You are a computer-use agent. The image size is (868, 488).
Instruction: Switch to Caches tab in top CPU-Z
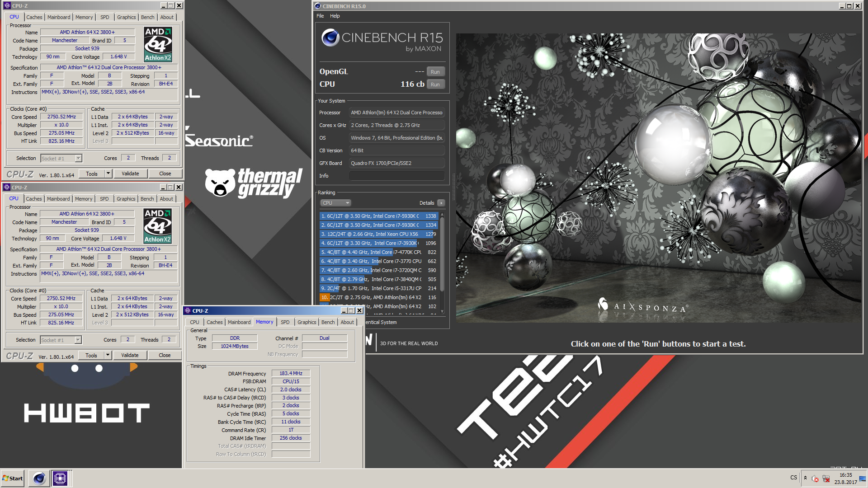point(34,17)
